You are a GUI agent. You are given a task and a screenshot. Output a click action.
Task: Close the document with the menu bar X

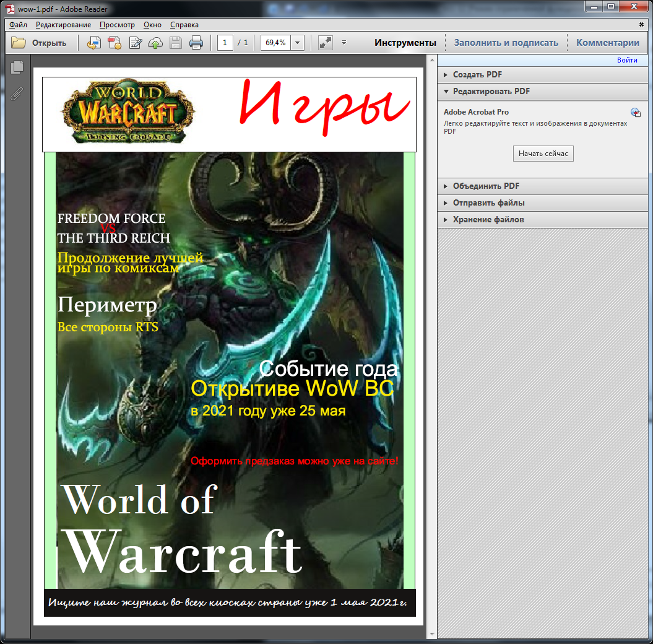641,25
